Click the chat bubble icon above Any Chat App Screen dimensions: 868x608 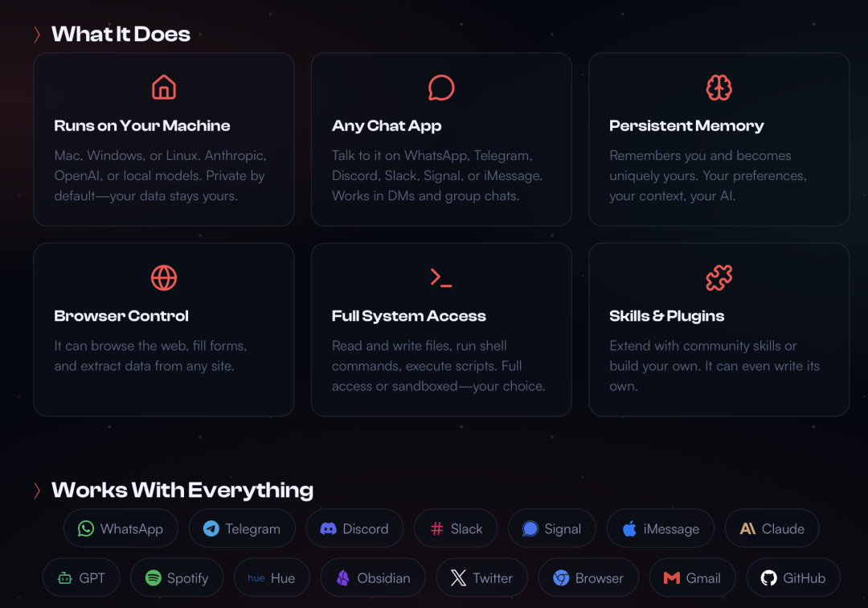tap(441, 87)
